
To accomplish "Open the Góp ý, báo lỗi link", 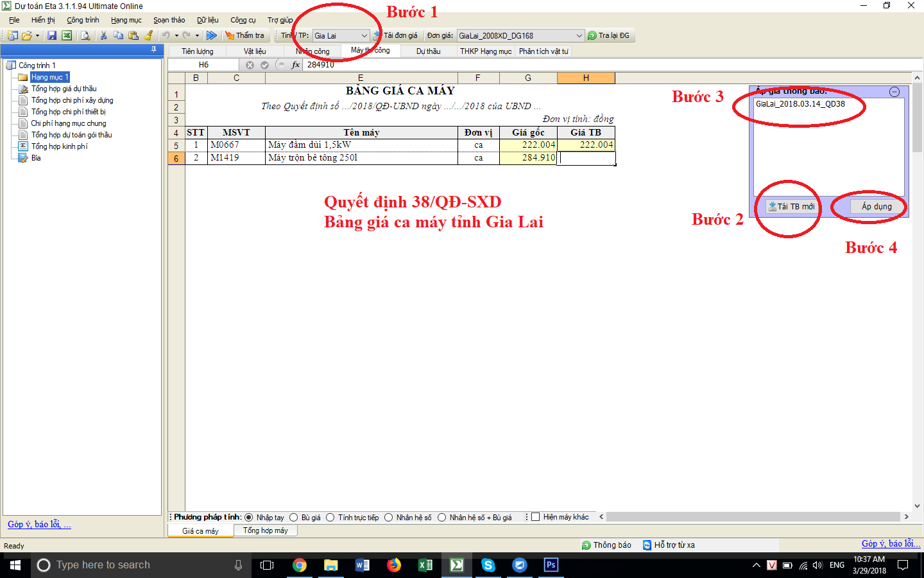I will pyautogui.click(x=39, y=524).
